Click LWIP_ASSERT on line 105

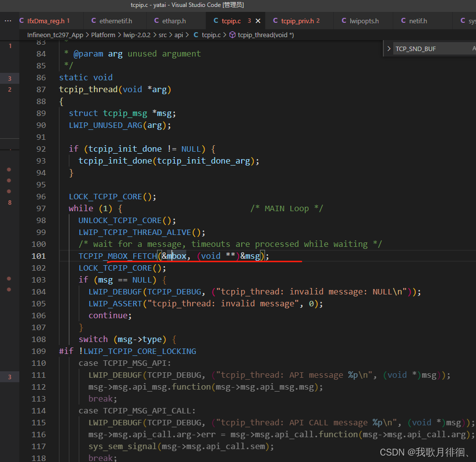(115, 304)
